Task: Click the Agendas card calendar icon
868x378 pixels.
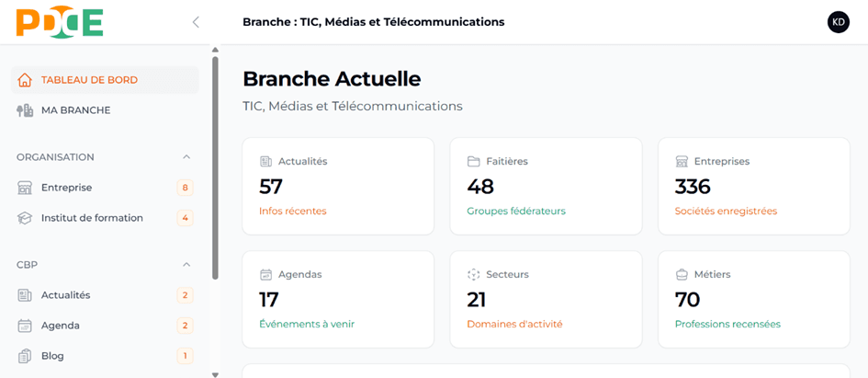Action: (266, 274)
